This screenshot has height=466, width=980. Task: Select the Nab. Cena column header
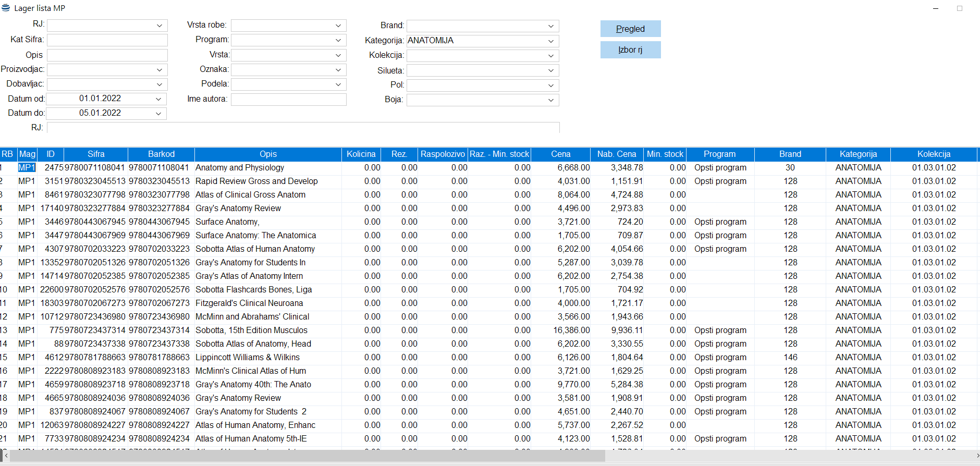click(616, 154)
